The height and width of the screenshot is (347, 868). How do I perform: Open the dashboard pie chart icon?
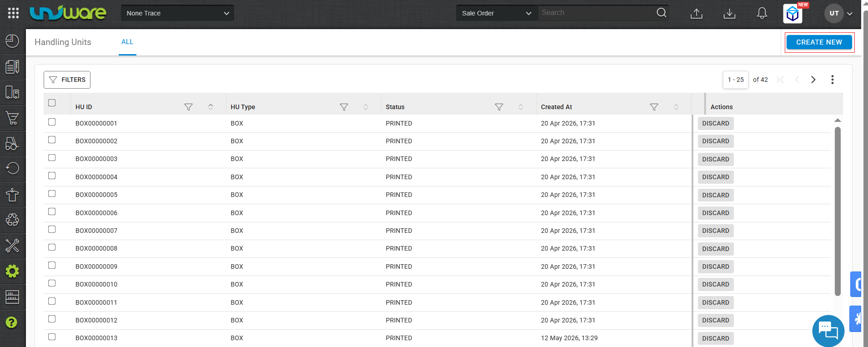(x=12, y=41)
